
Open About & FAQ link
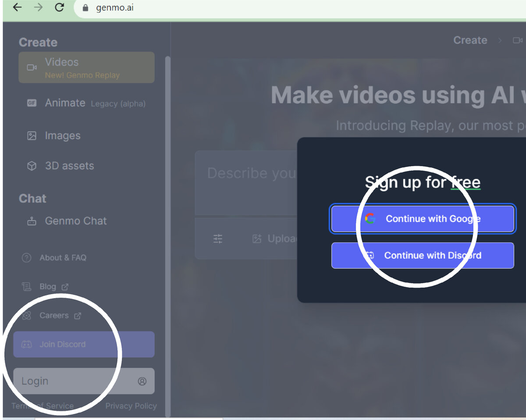click(x=63, y=258)
